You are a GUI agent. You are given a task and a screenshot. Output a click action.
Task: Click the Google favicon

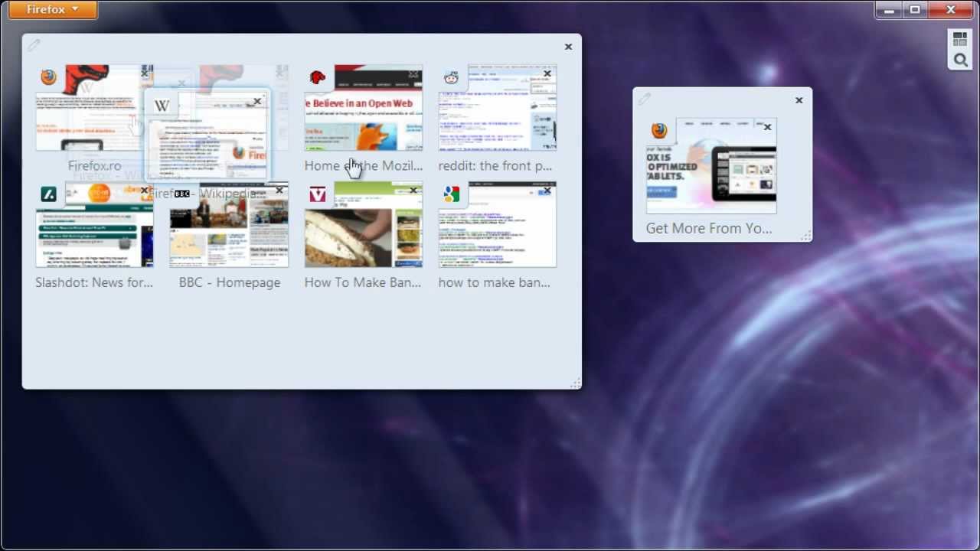[451, 194]
